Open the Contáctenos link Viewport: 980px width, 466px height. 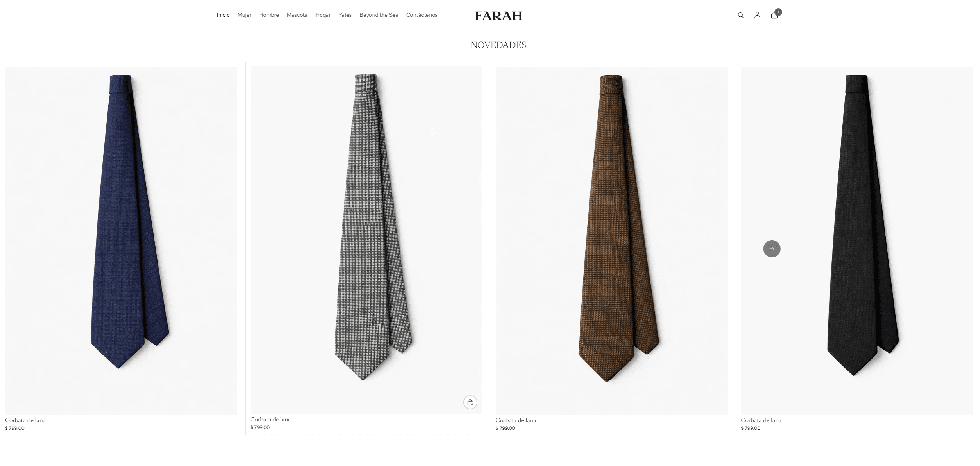point(422,15)
